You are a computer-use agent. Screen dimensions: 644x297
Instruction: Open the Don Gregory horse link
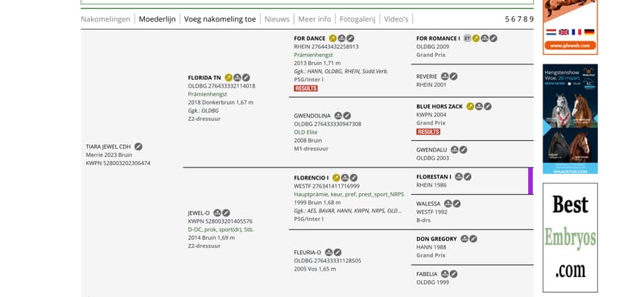point(436,239)
